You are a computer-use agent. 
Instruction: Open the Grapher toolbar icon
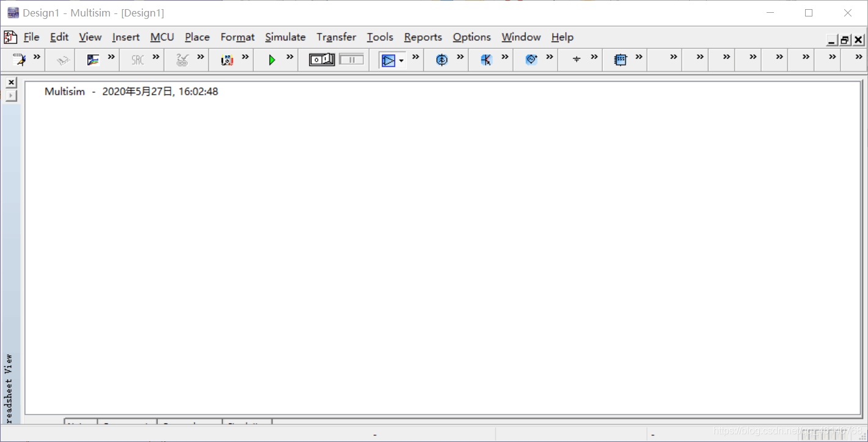(x=93, y=60)
